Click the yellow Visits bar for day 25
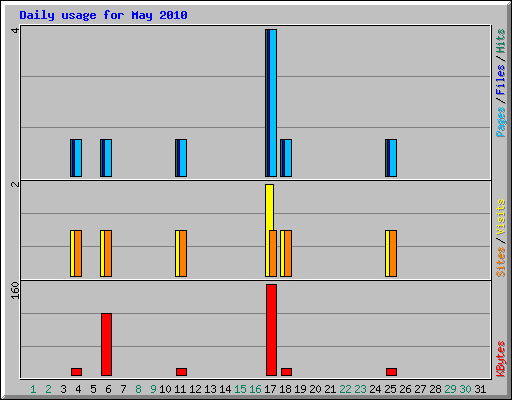This screenshot has width=512, height=400. point(387,253)
